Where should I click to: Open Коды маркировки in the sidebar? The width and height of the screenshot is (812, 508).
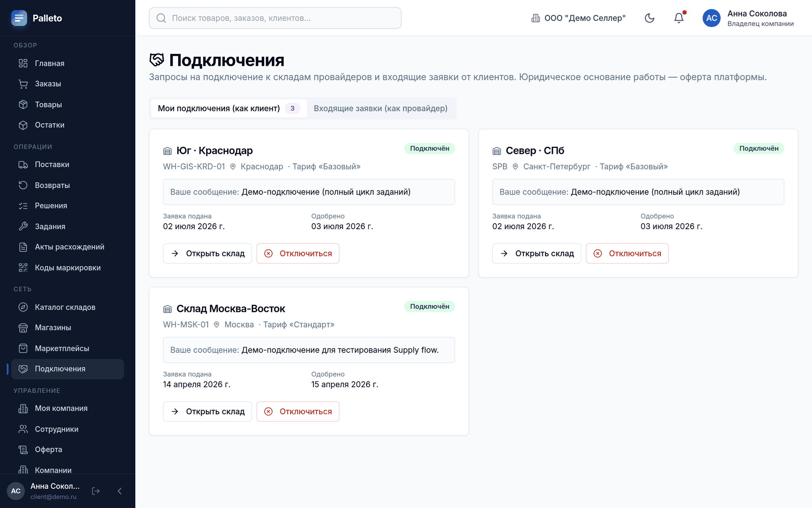coord(68,268)
